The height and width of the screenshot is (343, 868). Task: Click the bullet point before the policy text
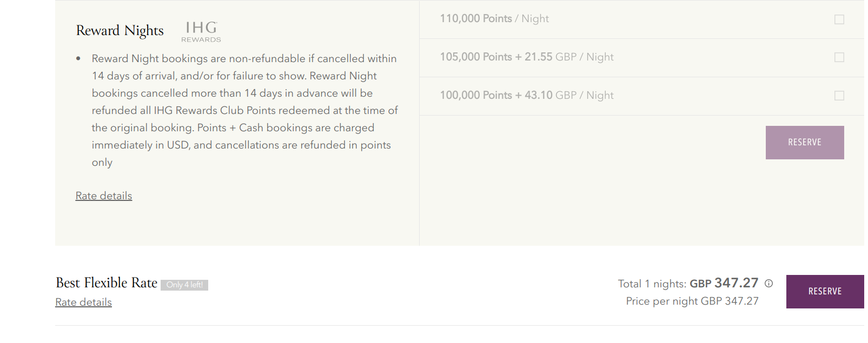coord(78,58)
